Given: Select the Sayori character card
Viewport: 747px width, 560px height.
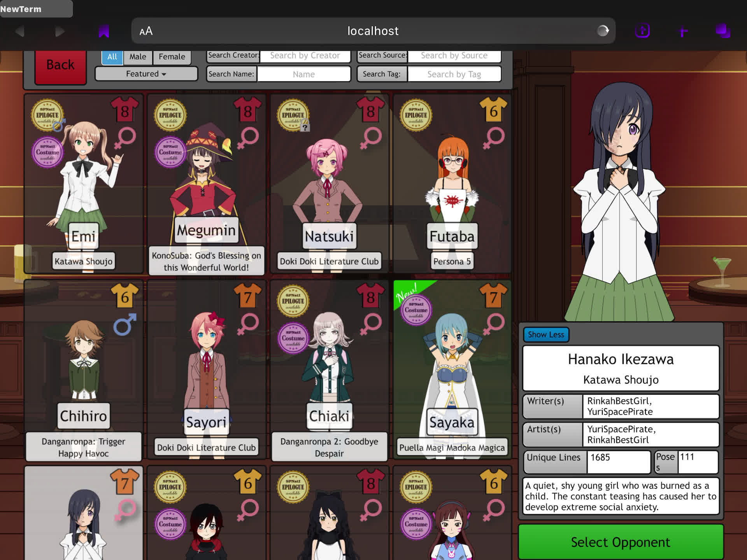Looking at the screenshot, I should tap(207, 369).
